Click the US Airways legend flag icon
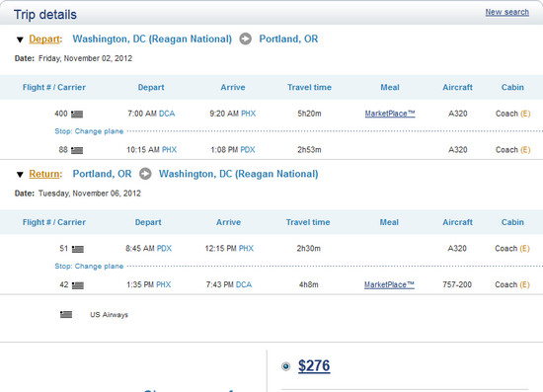 [66, 314]
